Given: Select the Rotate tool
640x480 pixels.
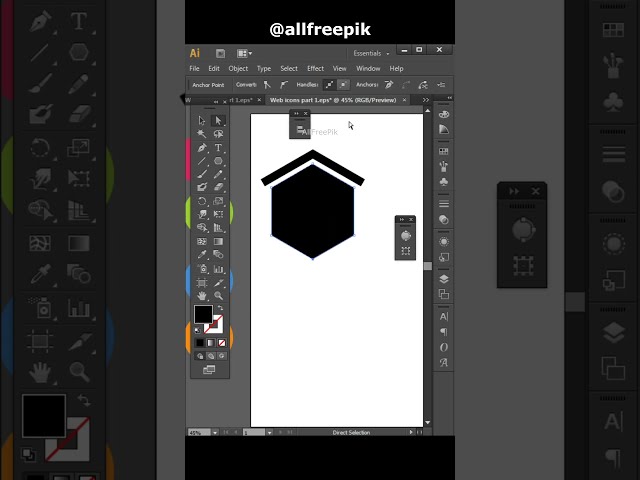Looking at the screenshot, I should [x=202, y=201].
